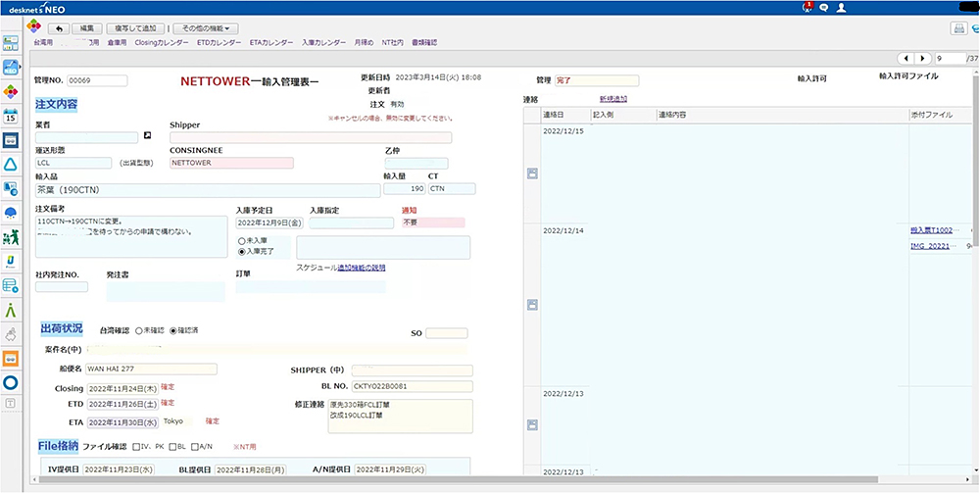Select the 未入庫 radio button
The width and height of the screenshot is (980, 493).
coord(242,239)
